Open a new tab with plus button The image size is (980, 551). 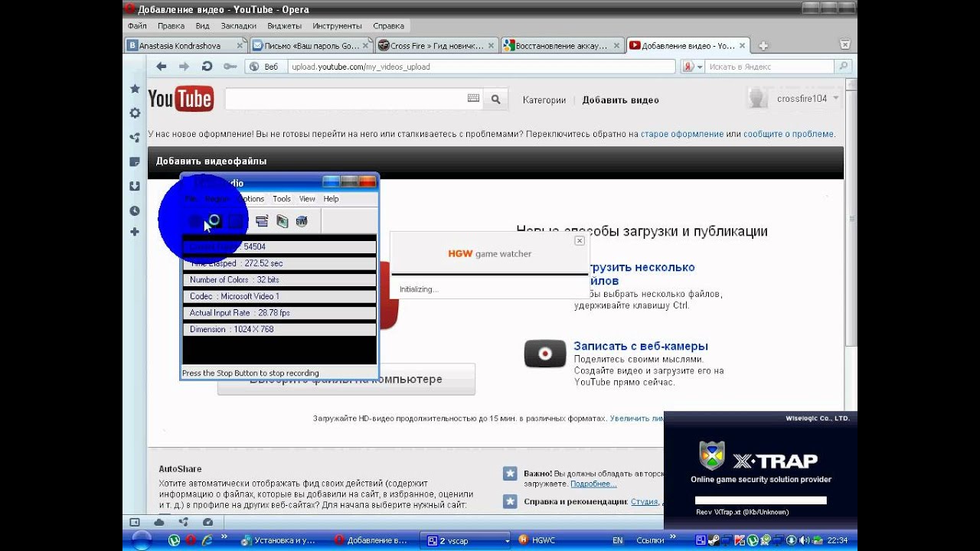[x=763, y=46]
